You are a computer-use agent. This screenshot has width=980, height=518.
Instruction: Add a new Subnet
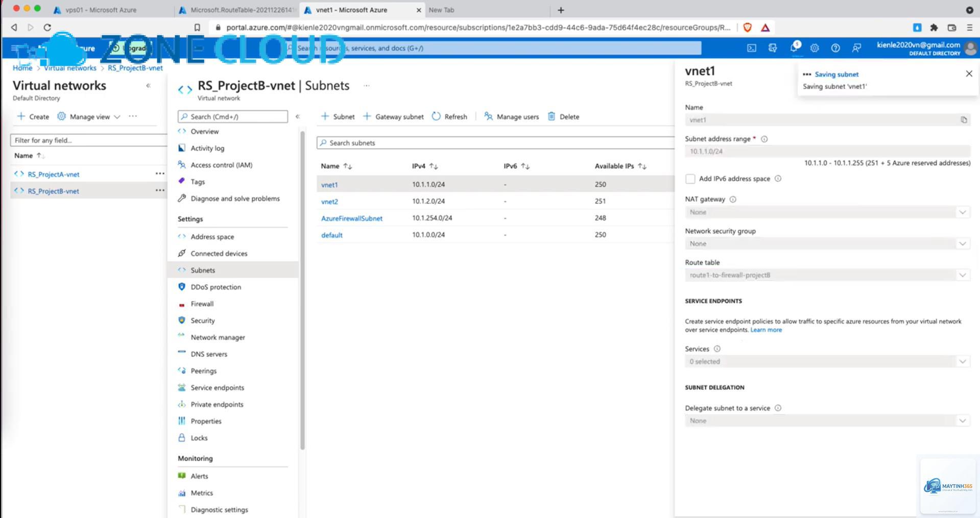(338, 117)
